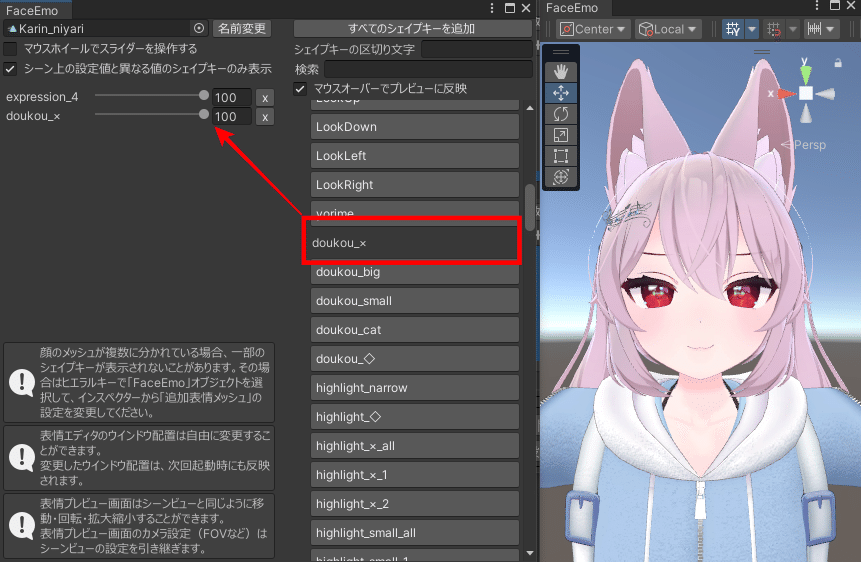
Task: Select the combined Transform tool
Action: click(561, 176)
